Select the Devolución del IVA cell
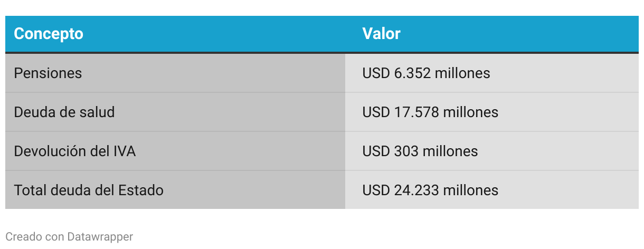The width and height of the screenshot is (644, 249). [175, 151]
